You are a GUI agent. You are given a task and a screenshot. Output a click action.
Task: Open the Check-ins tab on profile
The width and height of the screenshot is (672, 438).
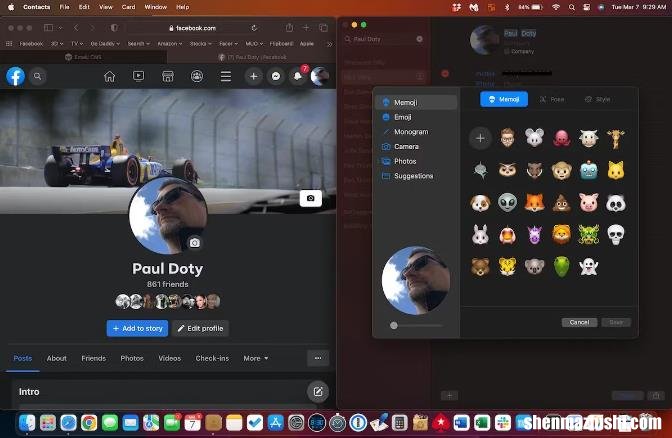[212, 358]
